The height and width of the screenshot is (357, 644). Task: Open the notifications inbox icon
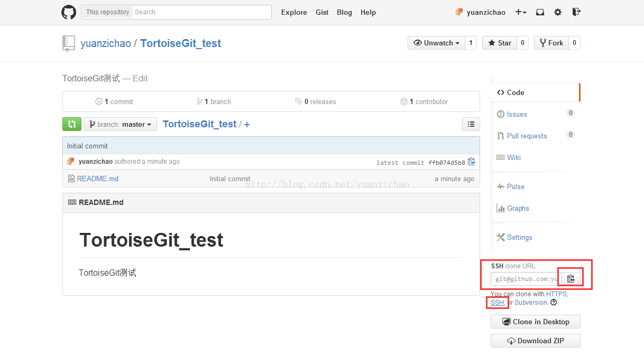[540, 12]
